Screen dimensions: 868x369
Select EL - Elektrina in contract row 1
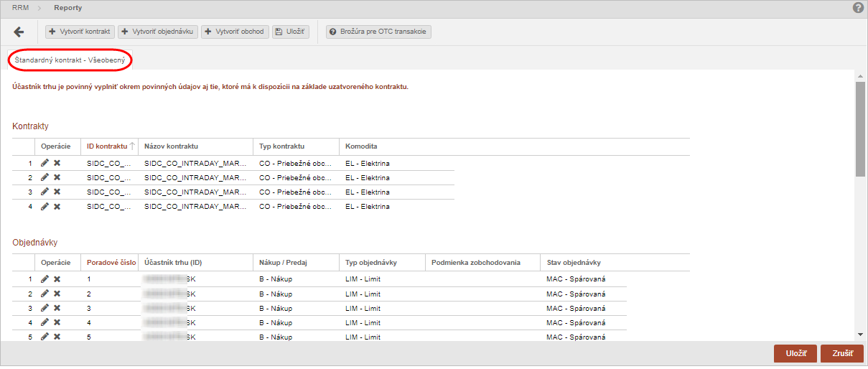[x=368, y=164]
